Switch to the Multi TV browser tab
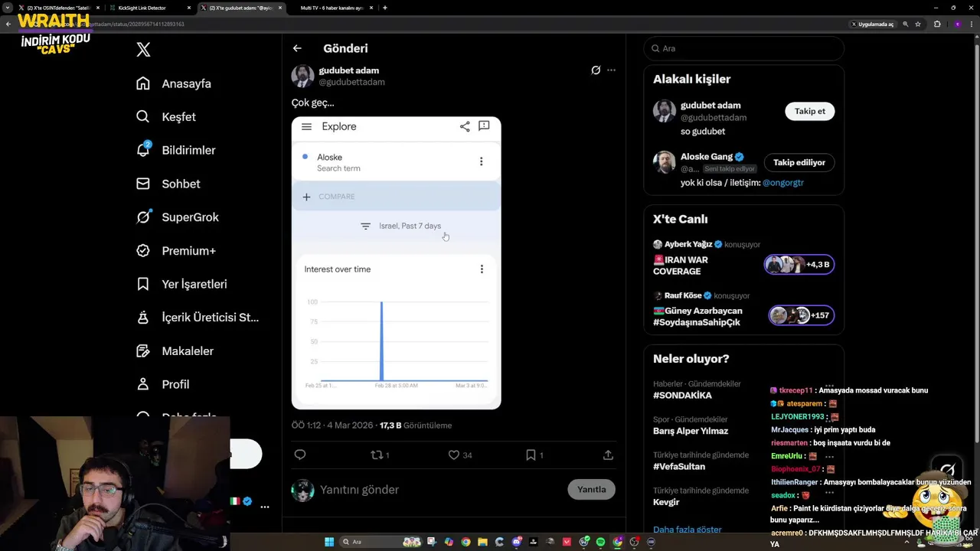The width and height of the screenshot is (980, 551). click(x=333, y=8)
